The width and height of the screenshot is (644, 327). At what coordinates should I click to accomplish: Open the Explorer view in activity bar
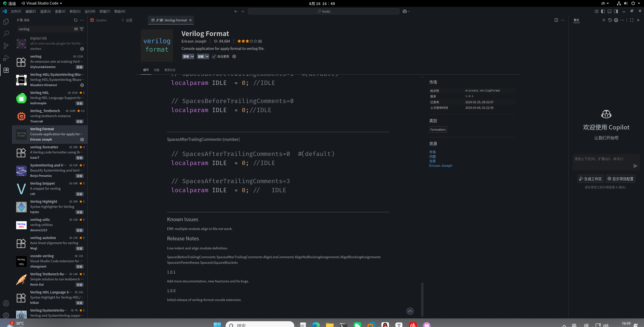tap(6, 22)
